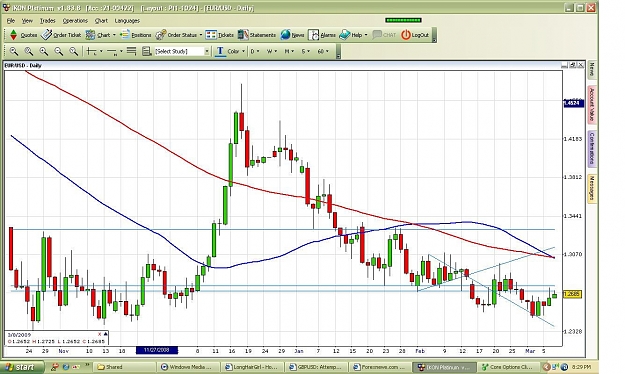Expand the Help dropdown arrow
Screen dimensions: 625x374
366,35
